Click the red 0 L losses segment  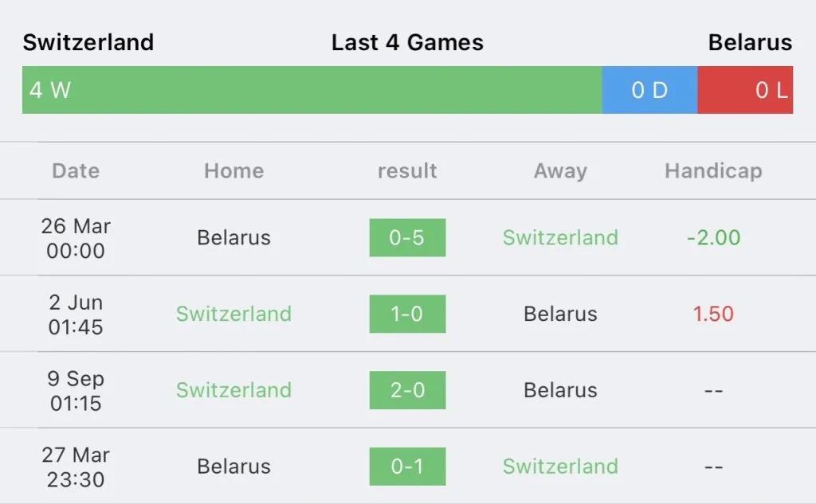click(745, 90)
